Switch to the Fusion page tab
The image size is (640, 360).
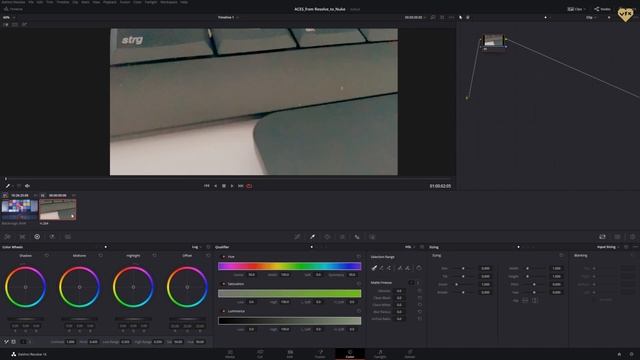point(320,354)
